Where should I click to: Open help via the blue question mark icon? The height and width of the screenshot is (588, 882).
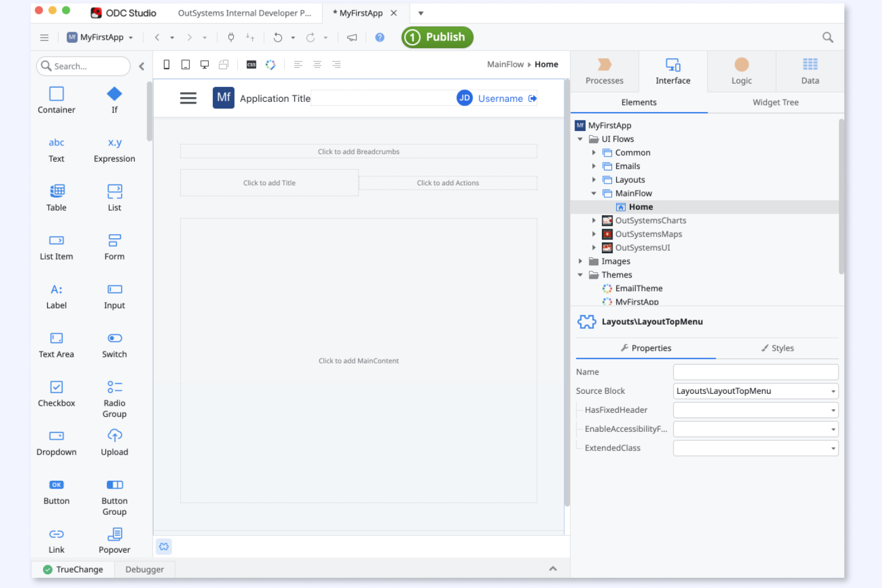tap(380, 37)
